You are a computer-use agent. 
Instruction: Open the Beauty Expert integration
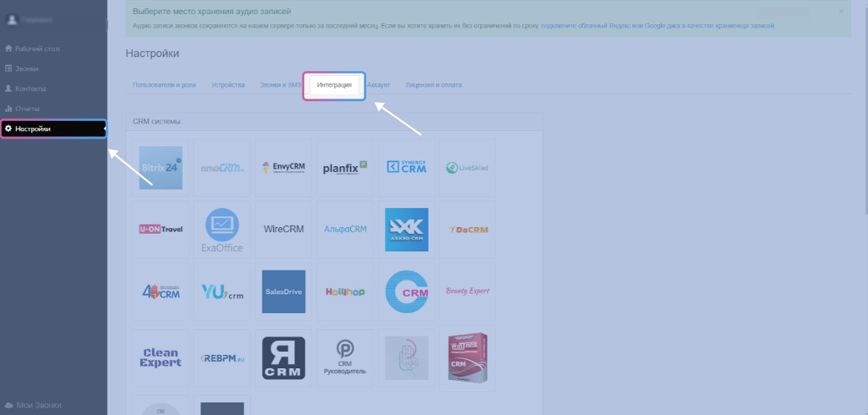pos(468,291)
